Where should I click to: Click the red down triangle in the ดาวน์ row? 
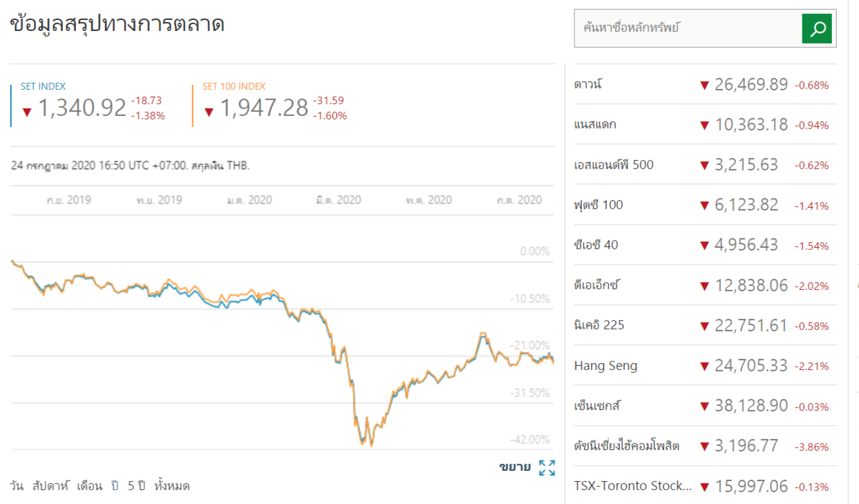[x=704, y=86]
